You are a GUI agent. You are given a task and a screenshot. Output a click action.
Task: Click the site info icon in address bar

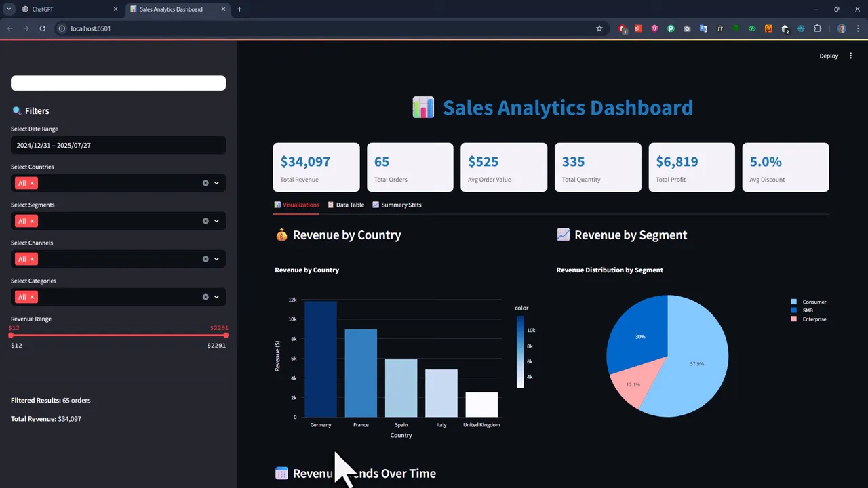coord(62,28)
